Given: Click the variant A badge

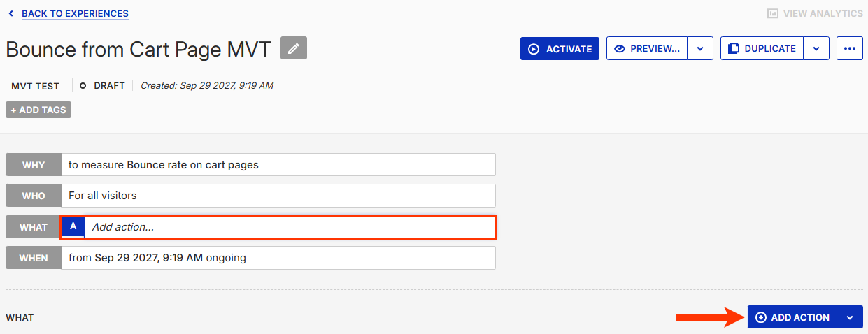Looking at the screenshot, I should pos(73,226).
